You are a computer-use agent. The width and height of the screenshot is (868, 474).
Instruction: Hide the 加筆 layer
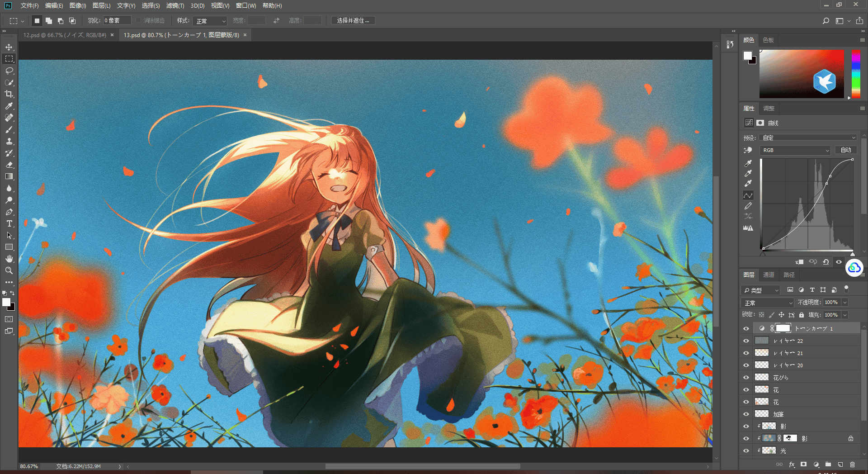(x=746, y=414)
